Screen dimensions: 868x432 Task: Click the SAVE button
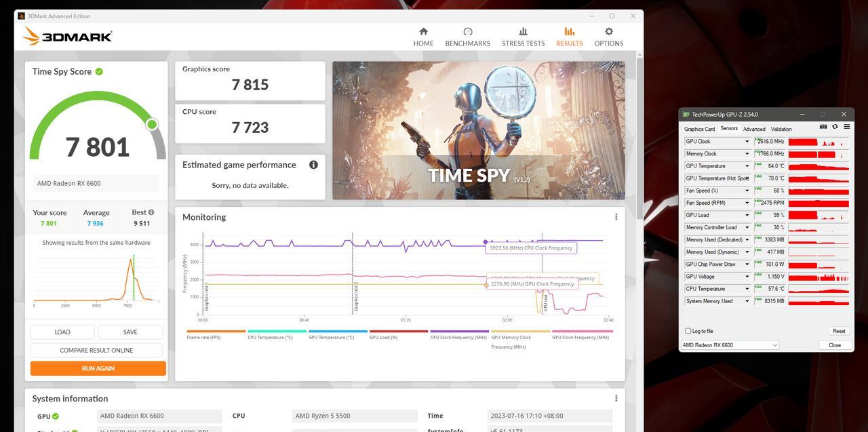(130, 332)
